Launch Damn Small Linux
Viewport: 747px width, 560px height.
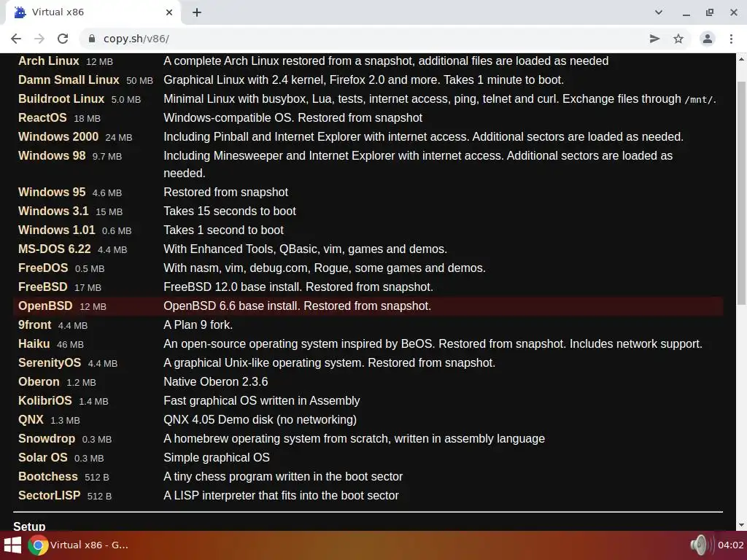tap(69, 79)
